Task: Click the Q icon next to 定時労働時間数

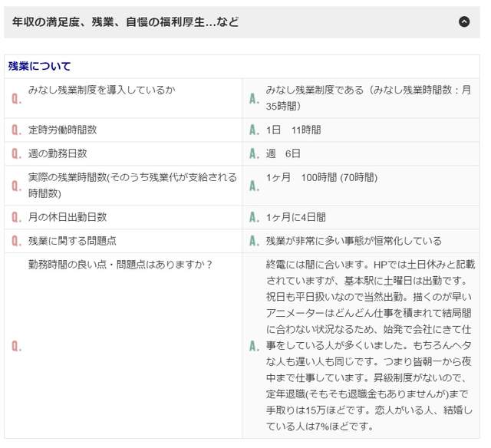Action: (16, 130)
